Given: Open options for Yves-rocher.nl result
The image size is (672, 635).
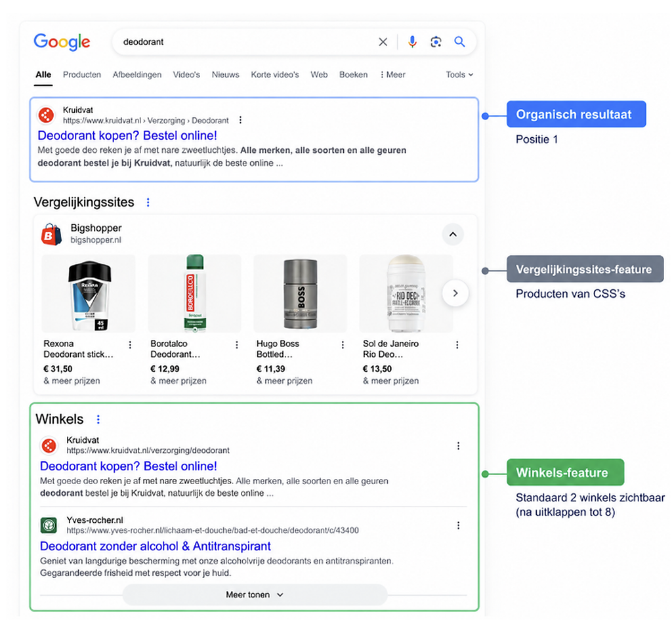Looking at the screenshot, I should click(459, 525).
